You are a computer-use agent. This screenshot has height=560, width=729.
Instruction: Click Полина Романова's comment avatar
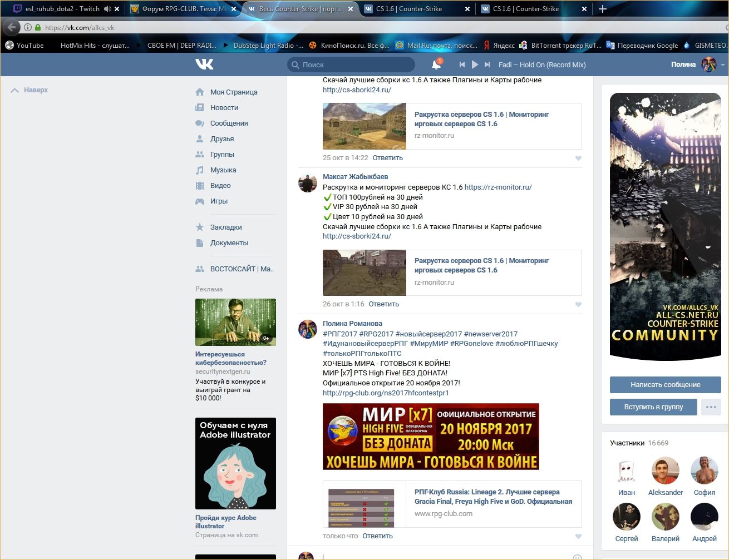tap(308, 329)
